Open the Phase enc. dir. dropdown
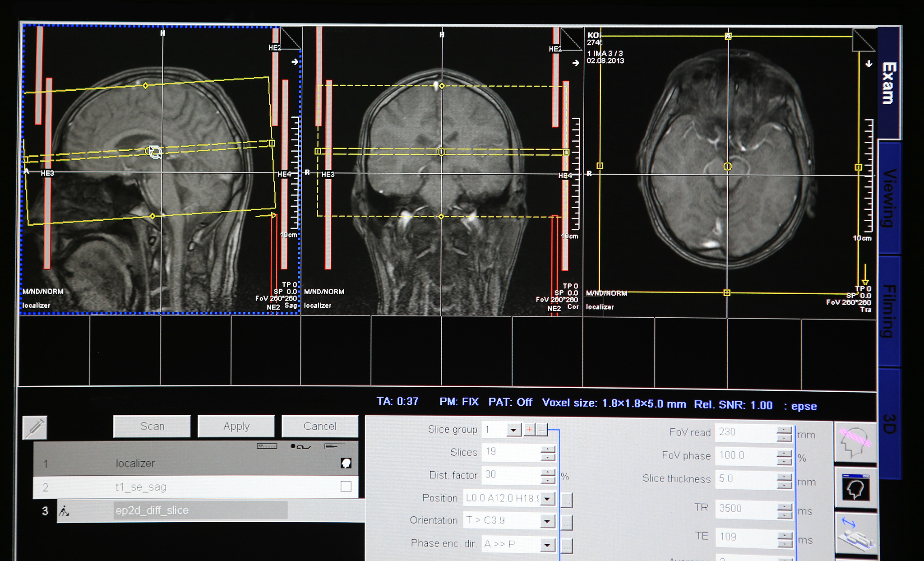This screenshot has width=924, height=561. pyautogui.click(x=547, y=545)
